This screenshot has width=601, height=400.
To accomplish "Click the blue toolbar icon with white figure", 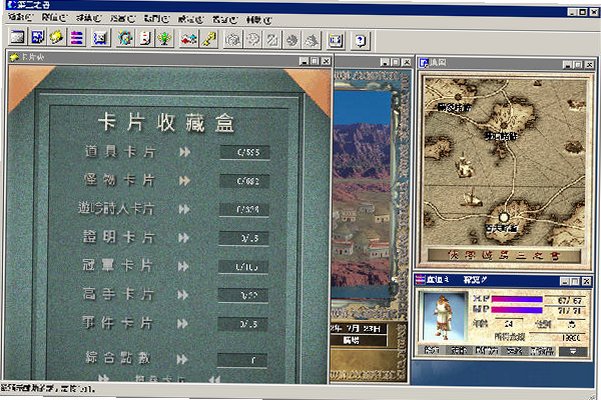I will click(x=38, y=38).
